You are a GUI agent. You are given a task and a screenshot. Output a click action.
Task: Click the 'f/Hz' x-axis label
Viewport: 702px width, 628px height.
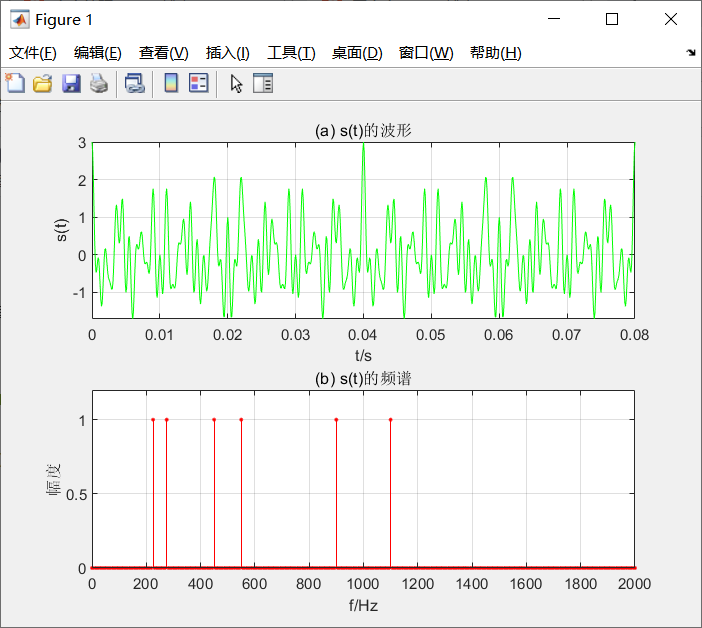point(363,606)
